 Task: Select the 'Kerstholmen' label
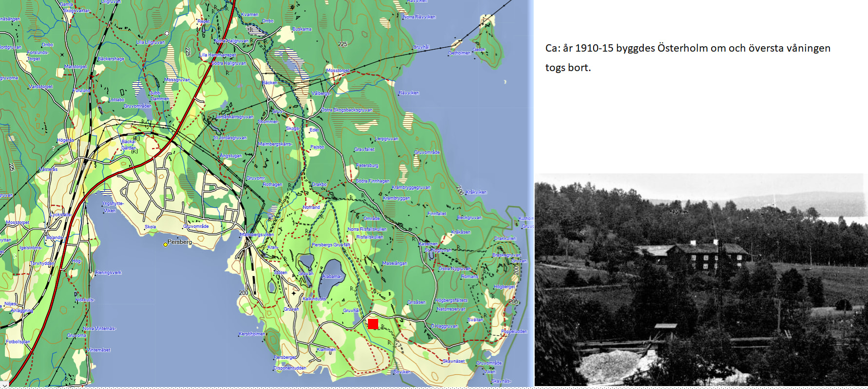pos(252,334)
